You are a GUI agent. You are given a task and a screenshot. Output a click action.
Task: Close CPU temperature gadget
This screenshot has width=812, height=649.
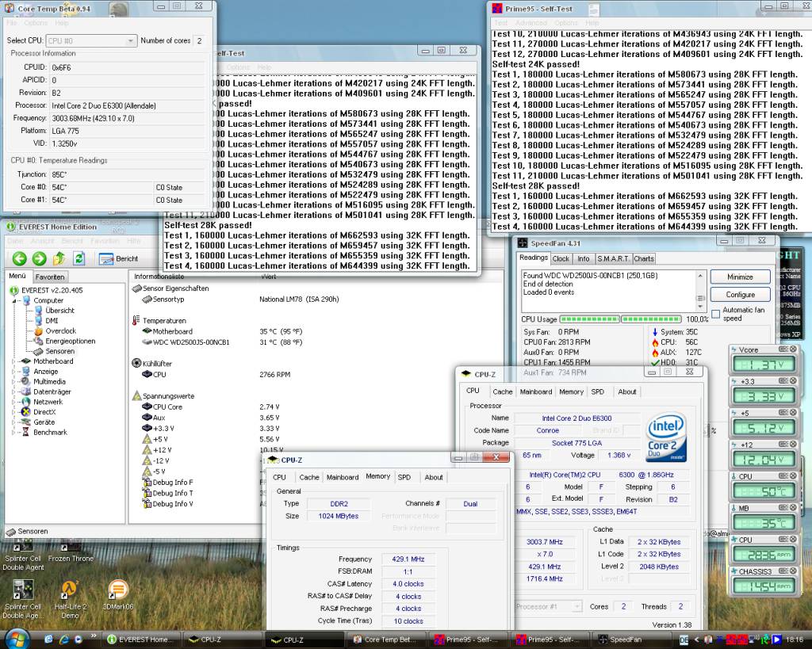793,475
